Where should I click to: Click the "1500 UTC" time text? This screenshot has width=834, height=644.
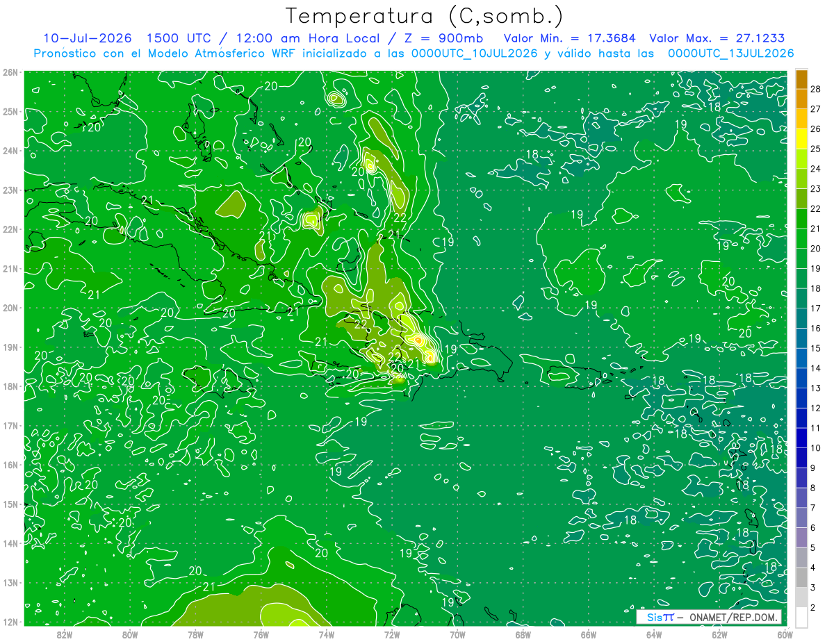pos(177,38)
